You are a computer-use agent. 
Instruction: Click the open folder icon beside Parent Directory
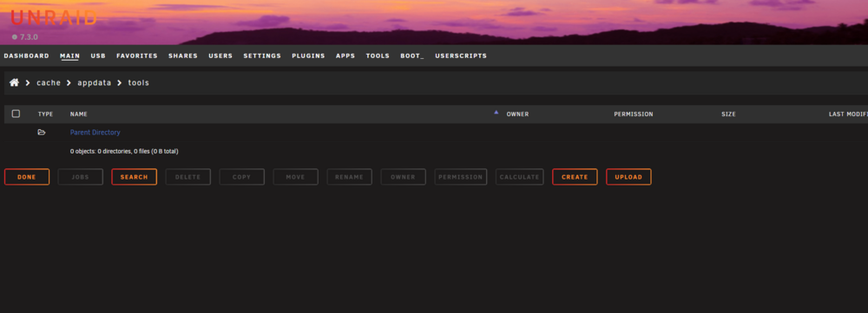point(42,132)
